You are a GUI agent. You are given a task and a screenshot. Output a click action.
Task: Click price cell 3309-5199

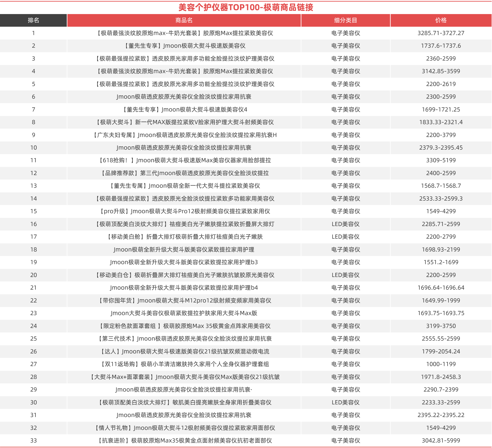441,160
